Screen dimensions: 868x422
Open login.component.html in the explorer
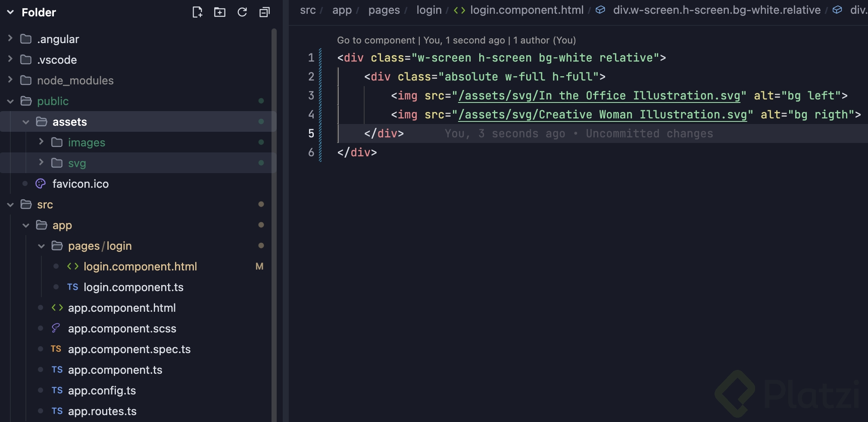pyautogui.click(x=140, y=267)
